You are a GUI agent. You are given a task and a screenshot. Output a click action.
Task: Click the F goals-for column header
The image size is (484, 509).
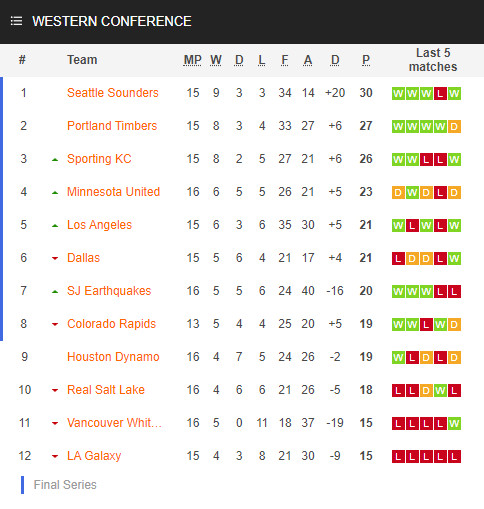click(x=284, y=60)
